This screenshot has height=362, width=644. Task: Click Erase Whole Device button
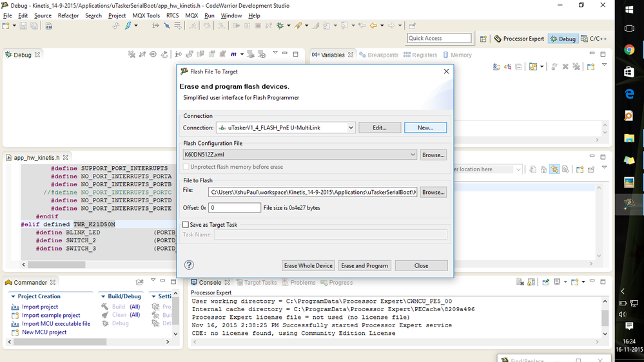pyautogui.click(x=308, y=265)
